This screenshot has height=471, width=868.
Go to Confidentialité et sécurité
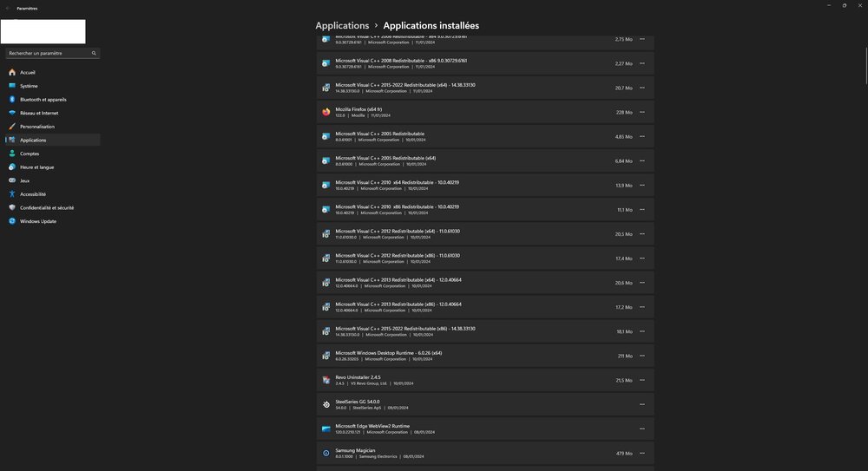47,207
